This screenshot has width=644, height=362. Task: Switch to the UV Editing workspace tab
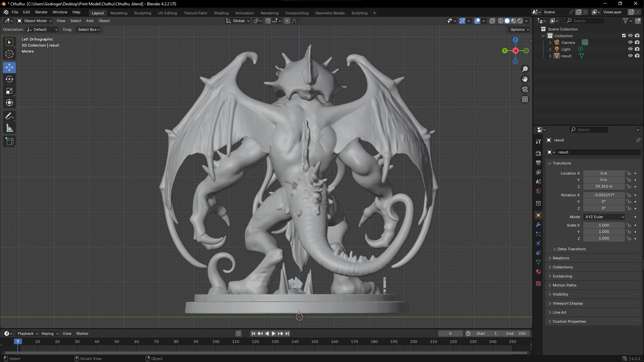click(x=167, y=13)
